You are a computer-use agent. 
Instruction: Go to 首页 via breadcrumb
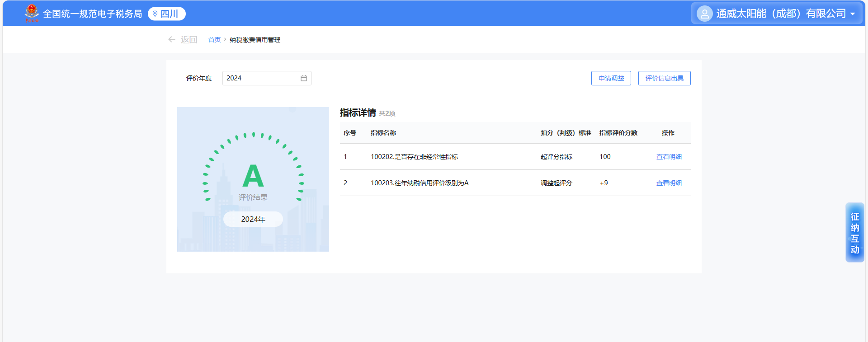(214, 40)
